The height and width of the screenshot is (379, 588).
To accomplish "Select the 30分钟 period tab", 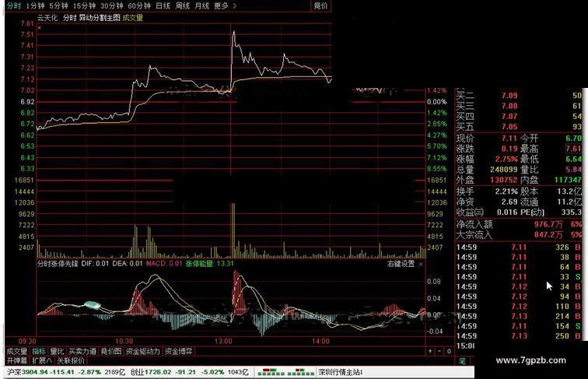I will click(112, 5).
